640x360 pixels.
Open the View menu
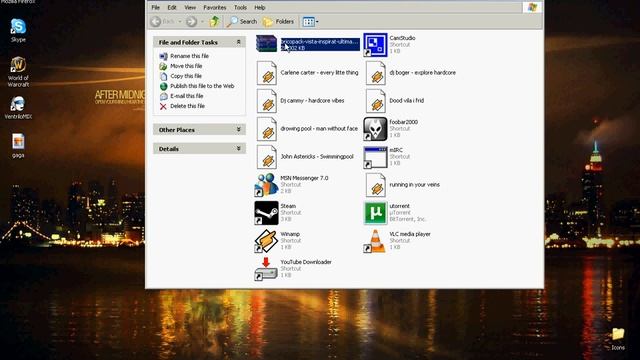point(190,7)
